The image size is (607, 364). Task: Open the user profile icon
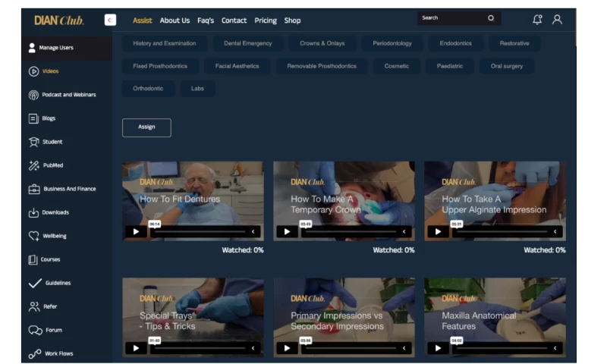pyautogui.click(x=557, y=20)
